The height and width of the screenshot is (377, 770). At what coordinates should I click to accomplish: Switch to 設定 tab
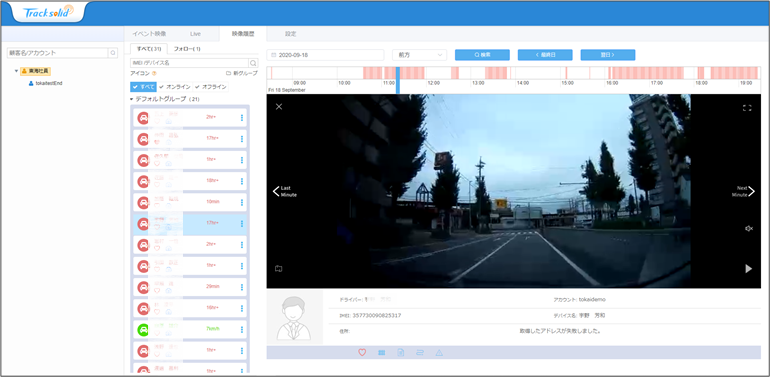291,34
